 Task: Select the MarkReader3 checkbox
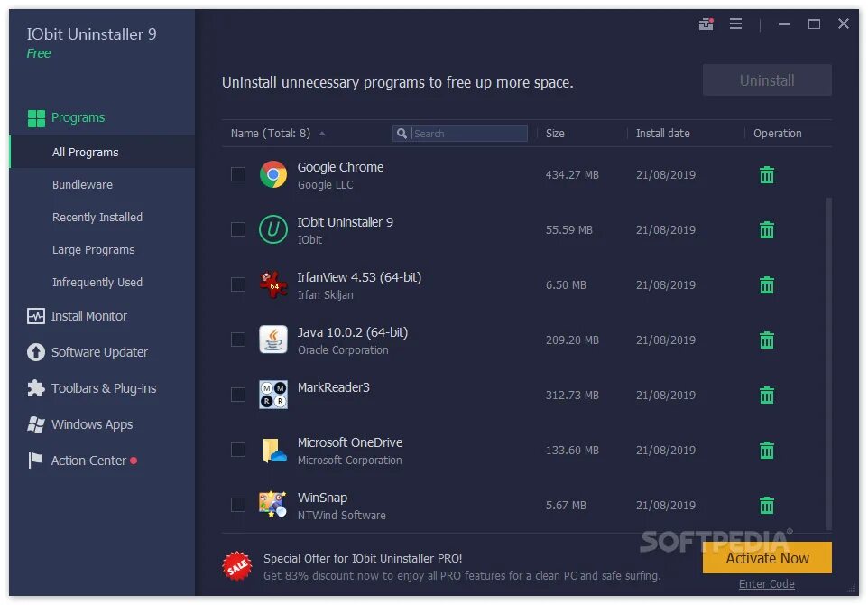238,395
